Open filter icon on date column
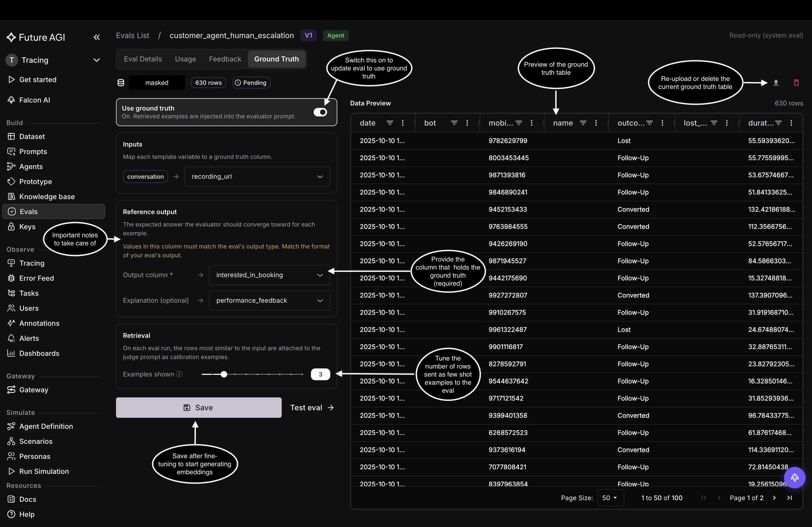This screenshot has width=812, height=527. [x=390, y=123]
